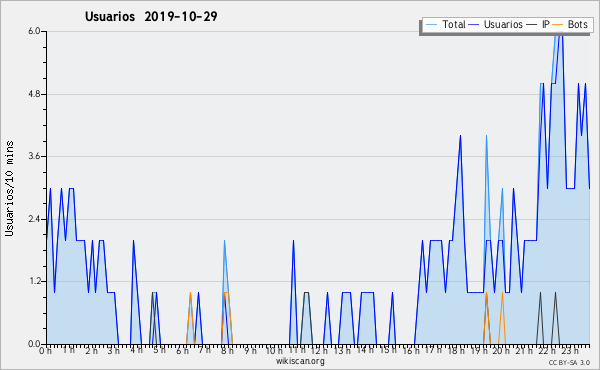Click the '4.8' y-axis value
Screen dimensions: 600x370
(x=34, y=94)
